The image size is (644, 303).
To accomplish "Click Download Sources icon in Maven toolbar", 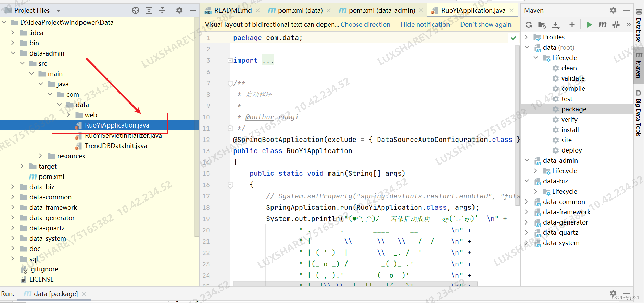I will point(556,25).
